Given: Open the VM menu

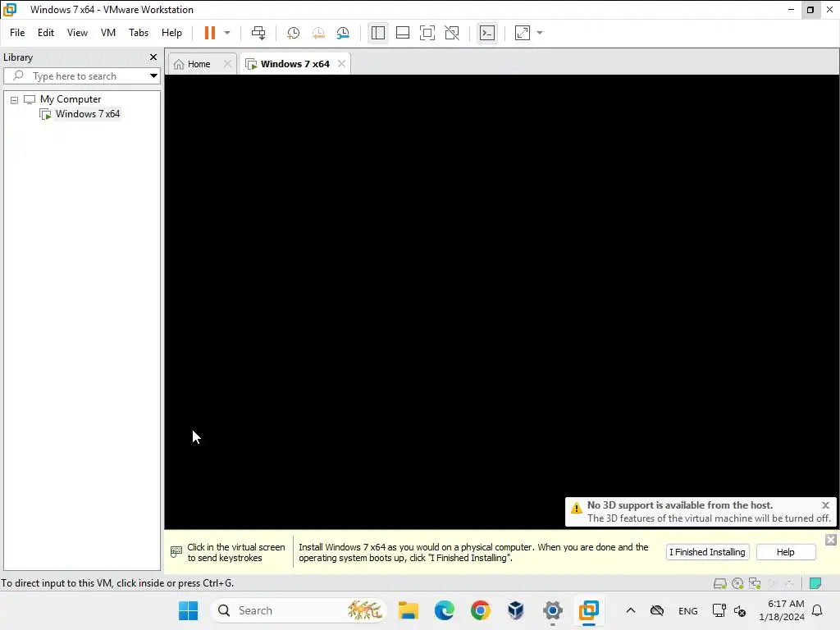Looking at the screenshot, I should (107, 33).
